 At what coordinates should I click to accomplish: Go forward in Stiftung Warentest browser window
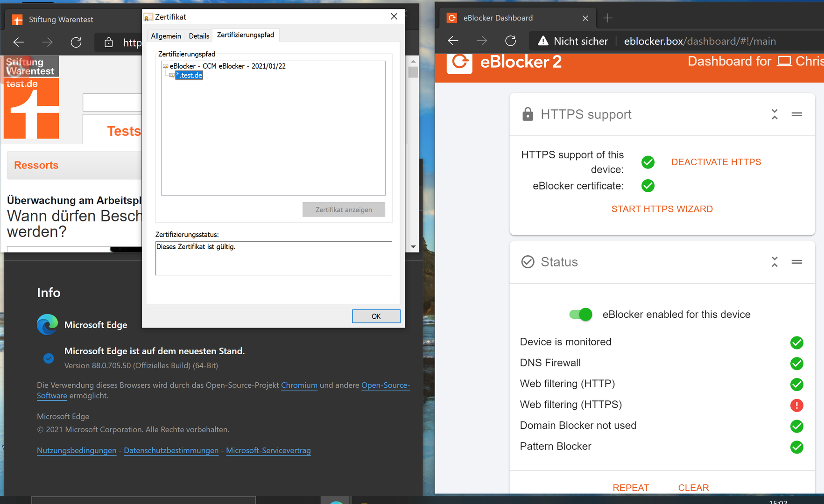coord(47,42)
